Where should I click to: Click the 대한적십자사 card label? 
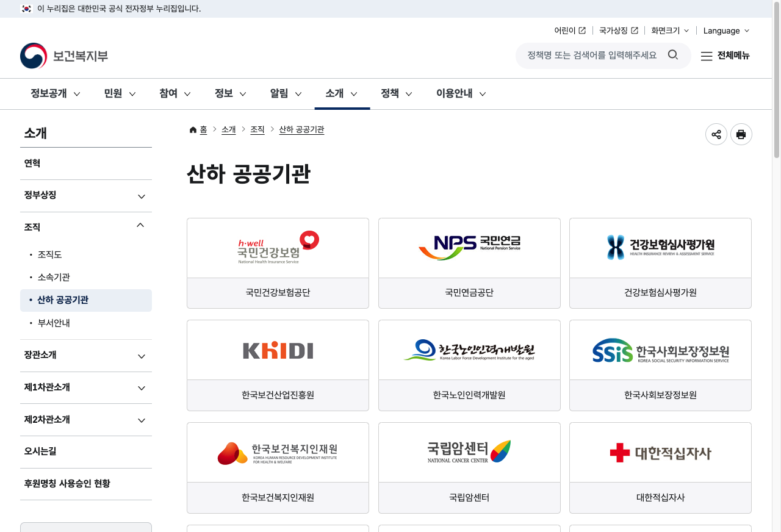pos(660,498)
